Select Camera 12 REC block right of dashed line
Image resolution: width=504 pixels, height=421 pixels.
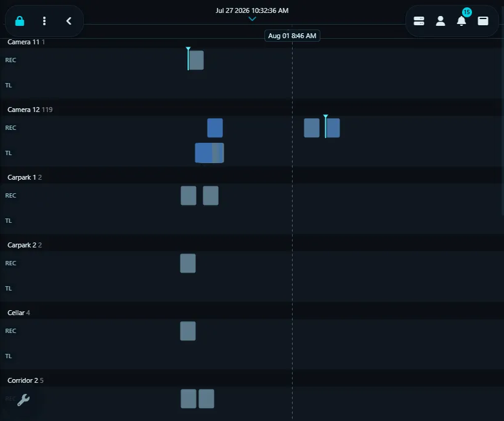[x=312, y=128]
